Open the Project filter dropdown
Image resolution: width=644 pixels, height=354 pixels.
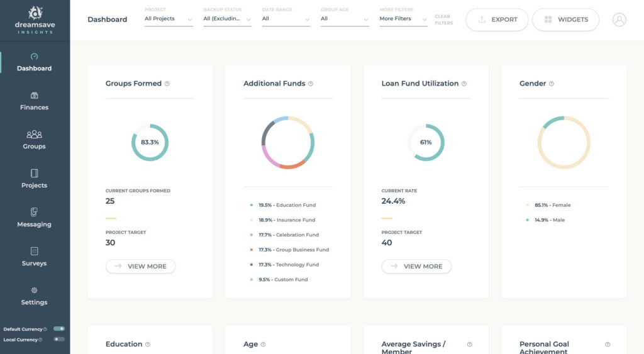pyautogui.click(x=169, y=19)
